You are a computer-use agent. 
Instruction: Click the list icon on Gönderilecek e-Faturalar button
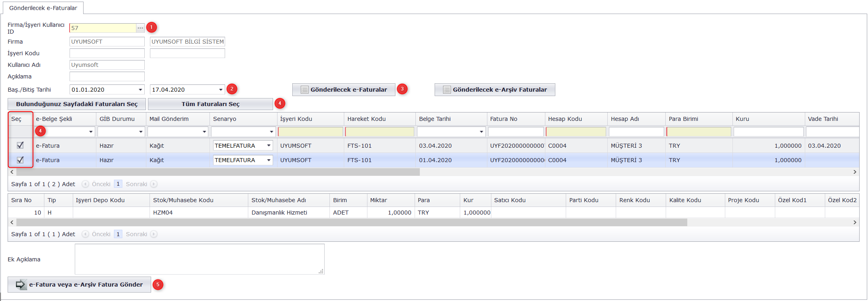click(x=304, y=90)
